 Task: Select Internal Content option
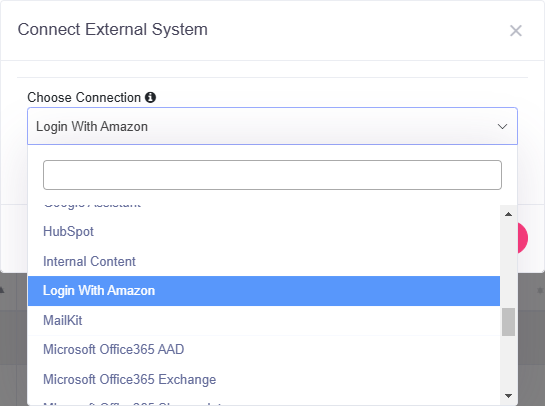coord(264,261)
